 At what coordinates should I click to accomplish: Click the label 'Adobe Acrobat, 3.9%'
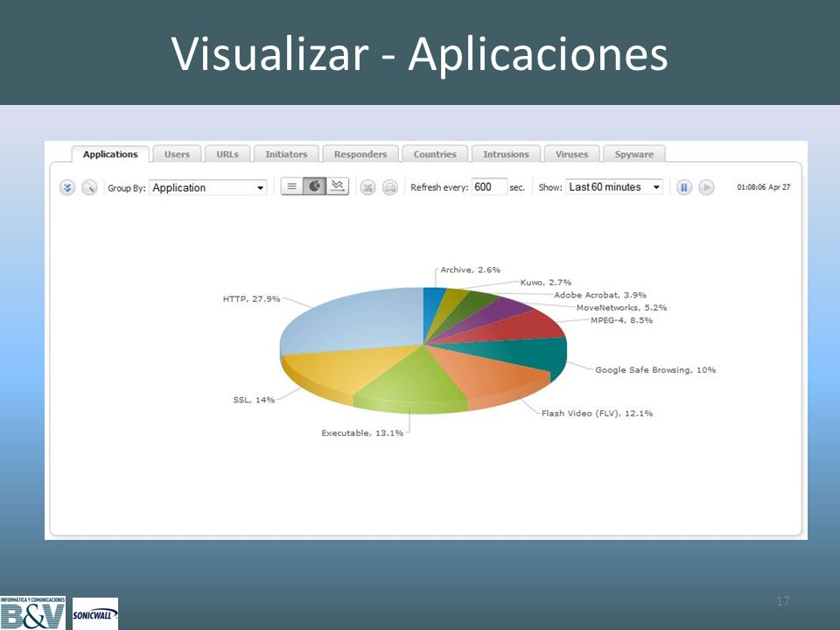coord(600,295)
